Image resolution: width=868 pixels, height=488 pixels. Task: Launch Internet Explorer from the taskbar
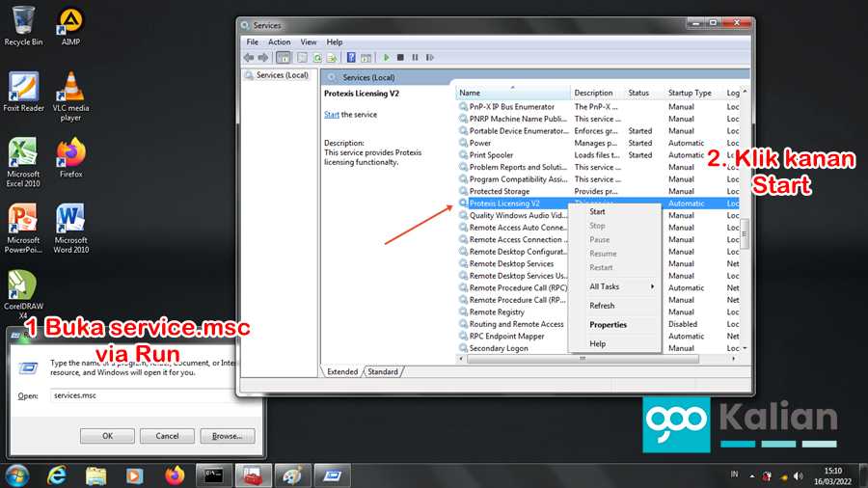click(56, 474)
